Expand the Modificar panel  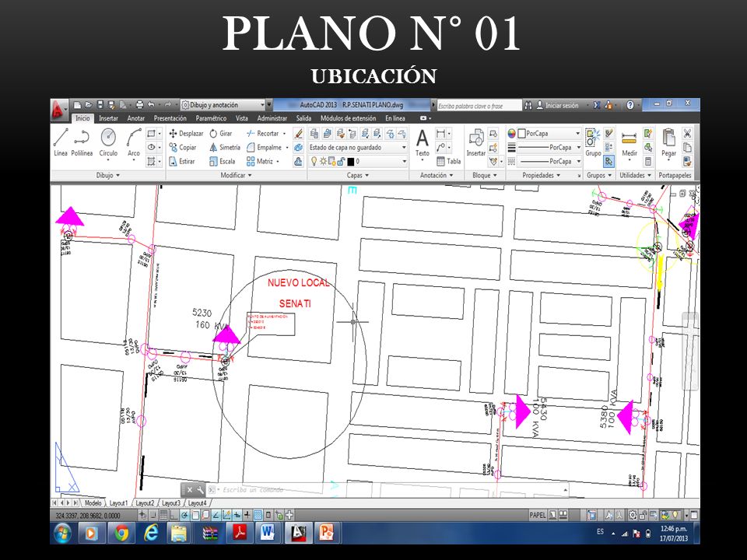point(236,175)
